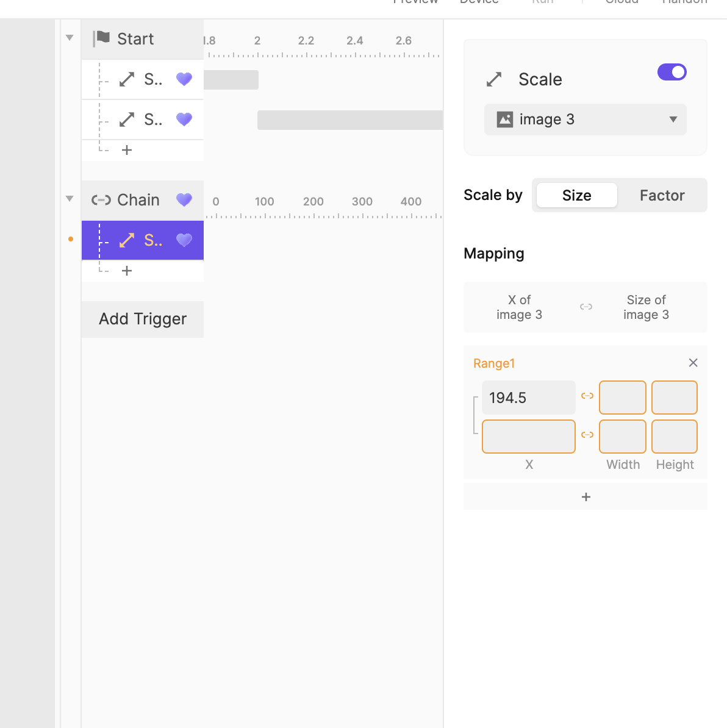Viewport: 727px width, 728px height.
Task: Add a response under the Chain trigger
Action: (x=127, y=271)
